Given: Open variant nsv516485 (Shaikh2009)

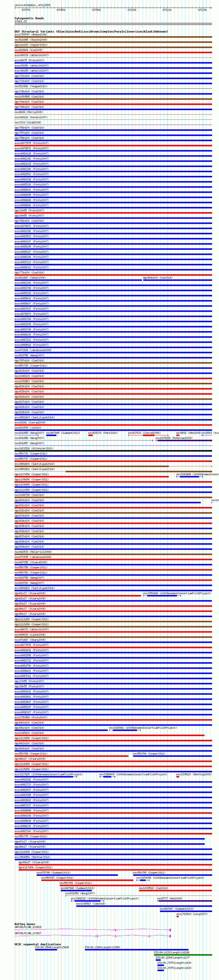Looking at the screenshot, I should 31,40.
